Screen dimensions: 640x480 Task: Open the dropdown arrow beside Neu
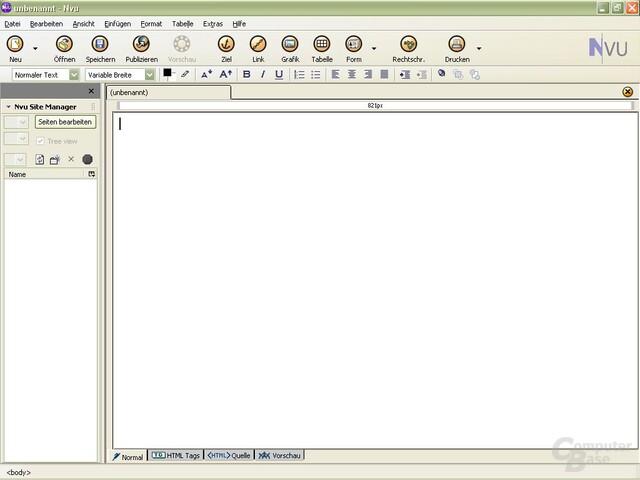[x=35, y=49]
